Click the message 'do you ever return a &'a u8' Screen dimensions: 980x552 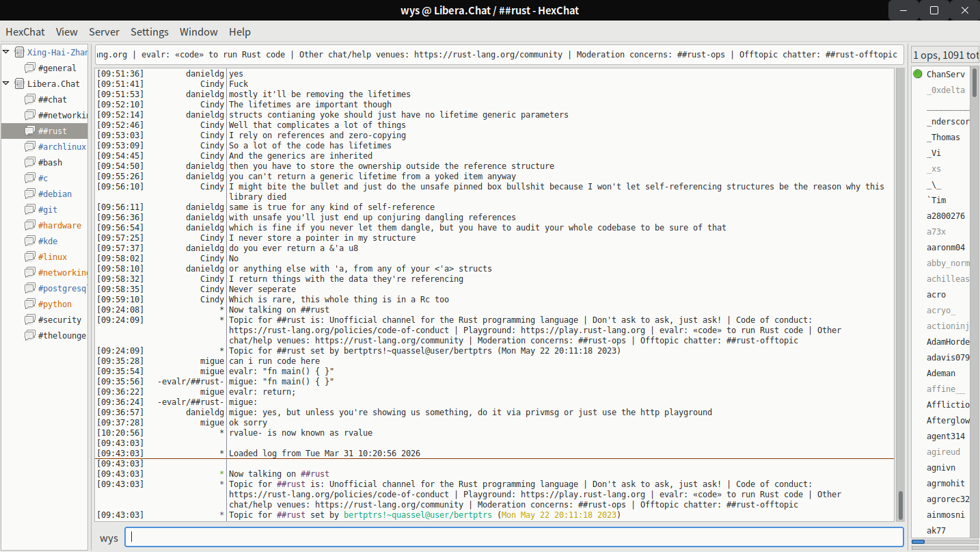pos(293,248)
